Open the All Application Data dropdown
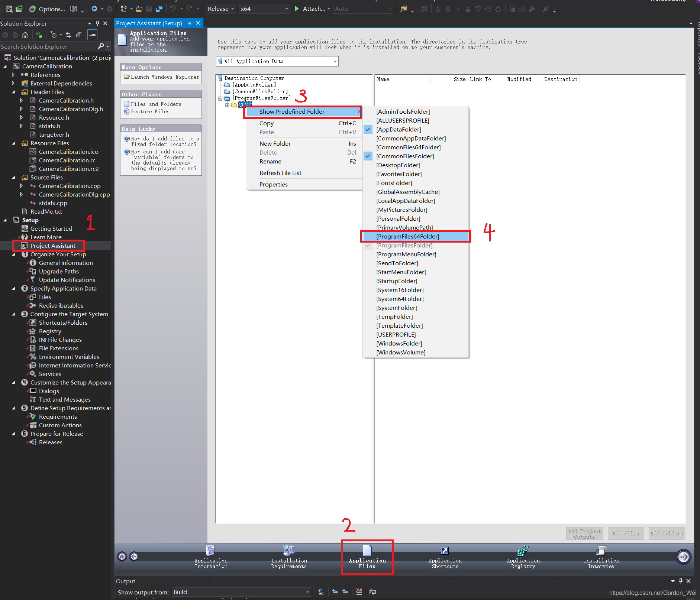 click(x=277, y=61)
